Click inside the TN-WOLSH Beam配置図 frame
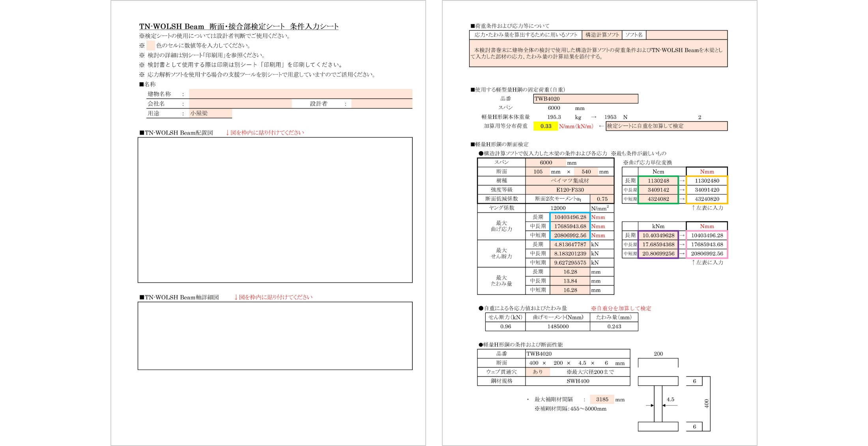Viewport: 868px width, 446px height. pyautogui.click(x=275, y=210)
